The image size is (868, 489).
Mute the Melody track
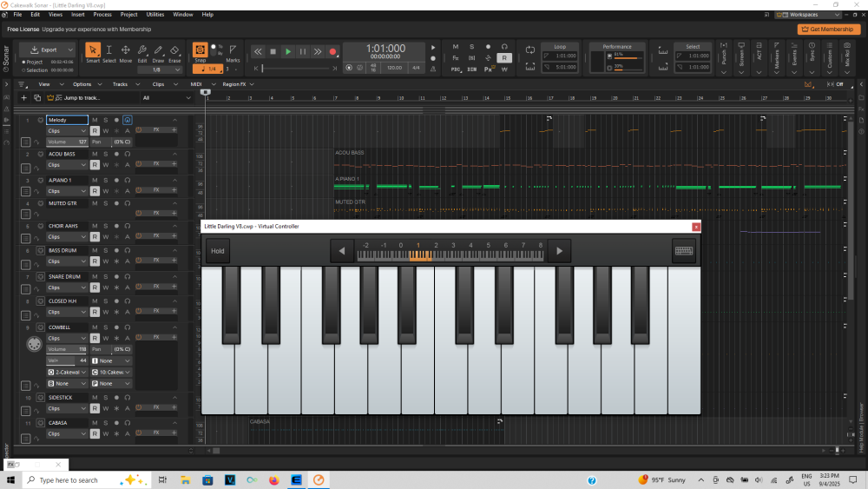[x=95, y=120]
